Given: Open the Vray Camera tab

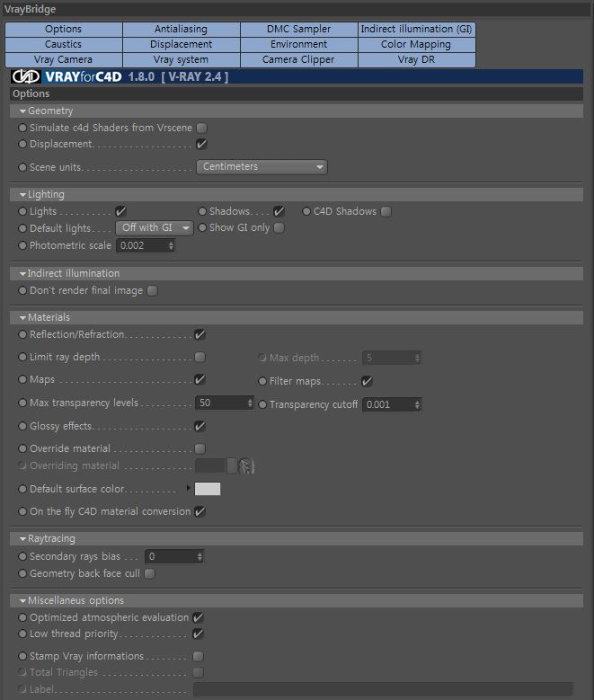Looking at the screenshot, I should click(63, 59).
